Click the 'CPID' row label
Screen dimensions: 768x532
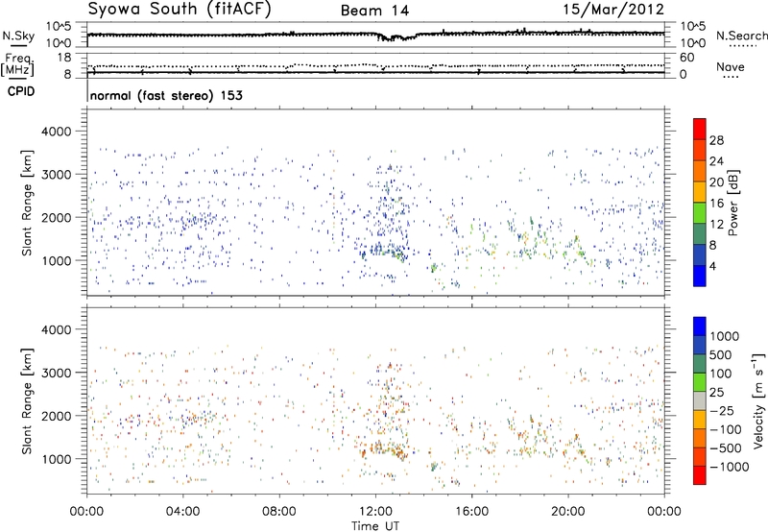21,91
